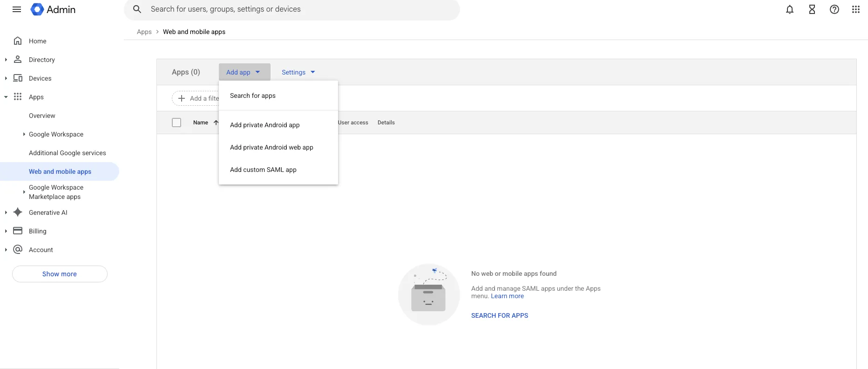Choose Add private Android web app

coord(278,147)
